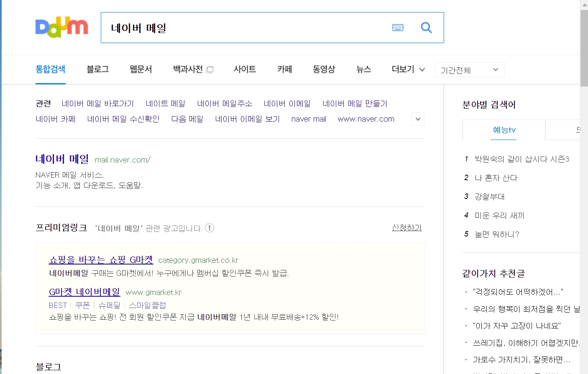Click ranked item 미운 우리 새끼
Viewport: 588px width, 374px height.
(x=499, y=216)
